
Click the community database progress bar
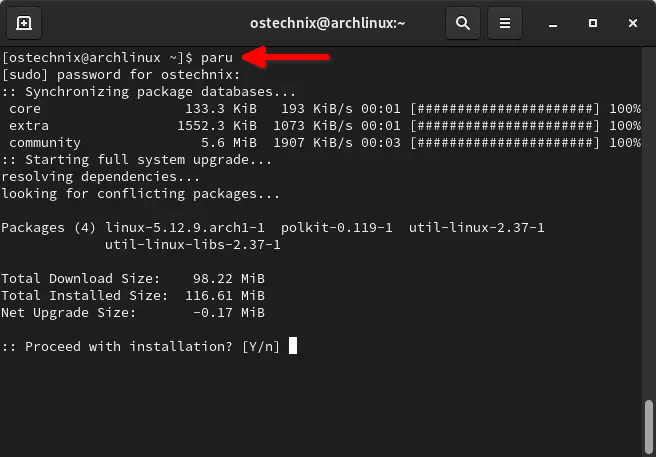coord(505,142)
